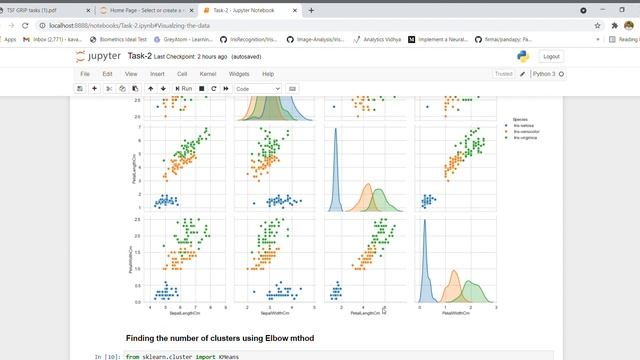Switch to Home Page browser tab
The height and width of the screenshot is (360, 640).
click(x=147, y=10)
